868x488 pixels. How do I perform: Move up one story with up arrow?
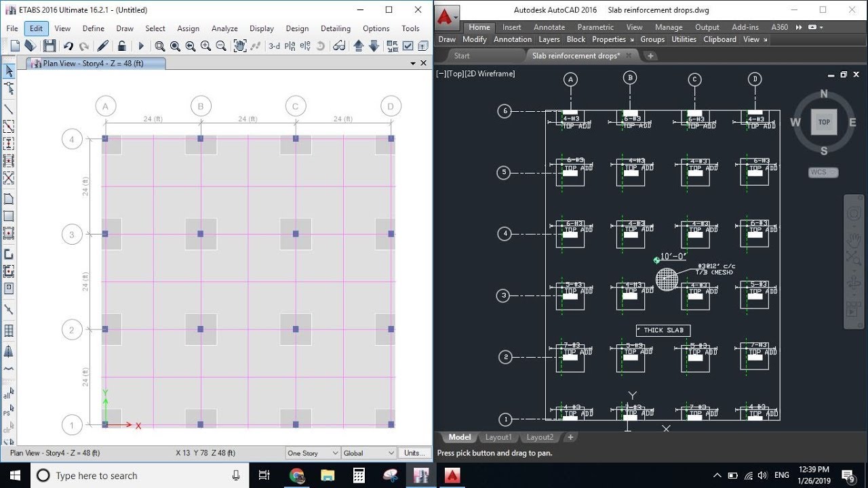coord(359,46)
